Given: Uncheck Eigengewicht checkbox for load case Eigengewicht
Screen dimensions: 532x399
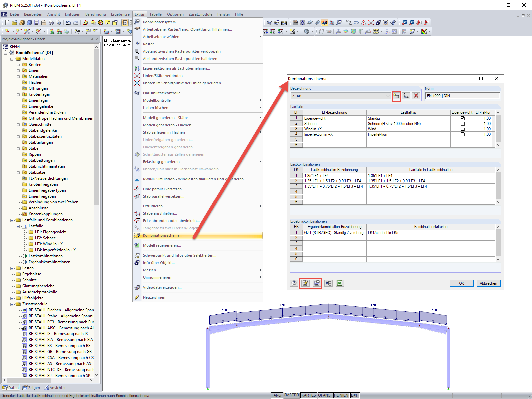Looking at the screenshot, I should point(462,118).
